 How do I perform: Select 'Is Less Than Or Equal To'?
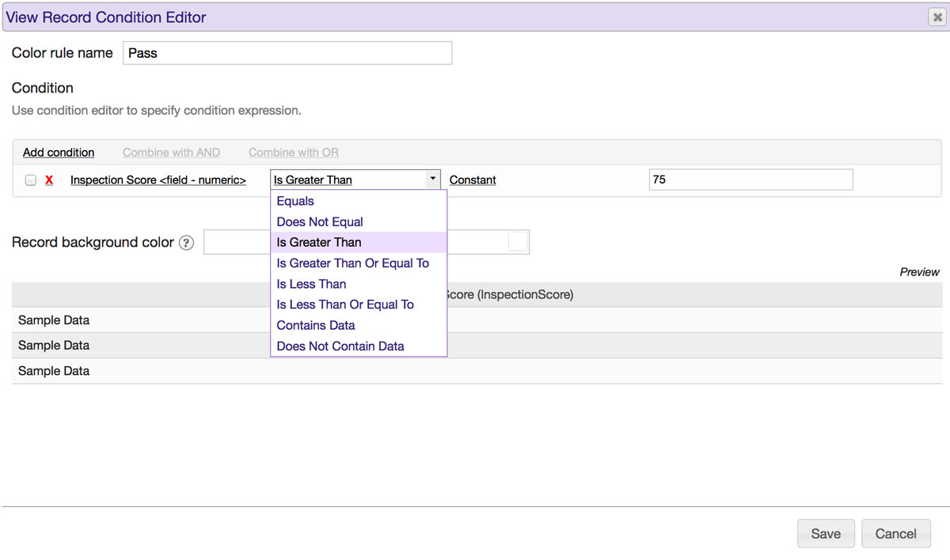(x=345, y=305)
